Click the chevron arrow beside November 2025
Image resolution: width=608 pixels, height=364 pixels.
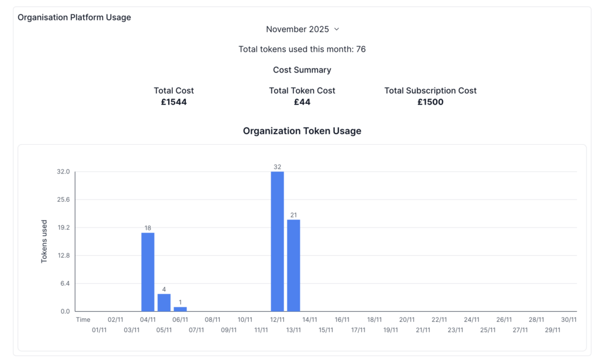coord(337,29)
